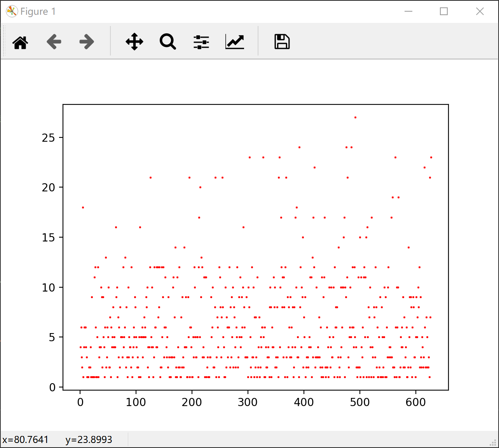The width and height of the screenshot is (499, 448).
Task: Click the y-axis tick label 5
Action: [x=52, y=337]
